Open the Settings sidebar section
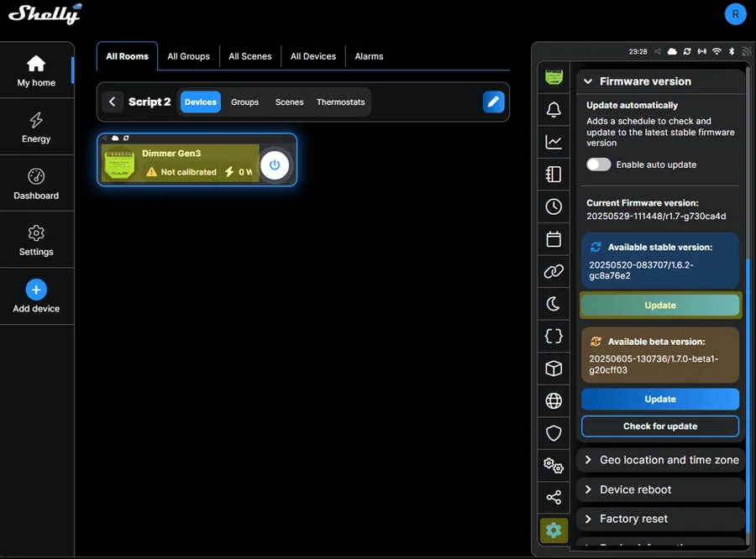756x559 pixels. coord(36,240)
